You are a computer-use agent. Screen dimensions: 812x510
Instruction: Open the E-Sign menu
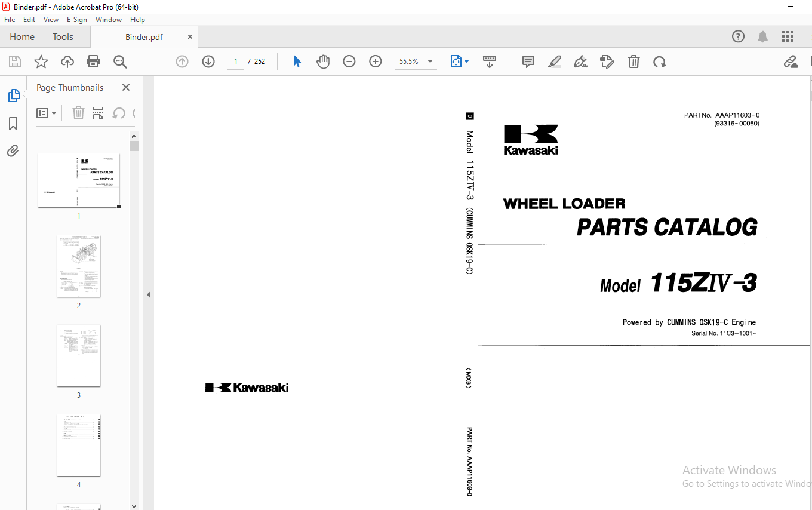(x=77, y=19)
